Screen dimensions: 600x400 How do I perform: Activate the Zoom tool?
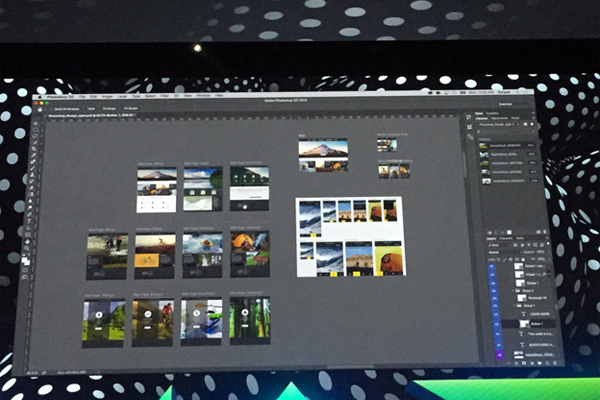28,250
